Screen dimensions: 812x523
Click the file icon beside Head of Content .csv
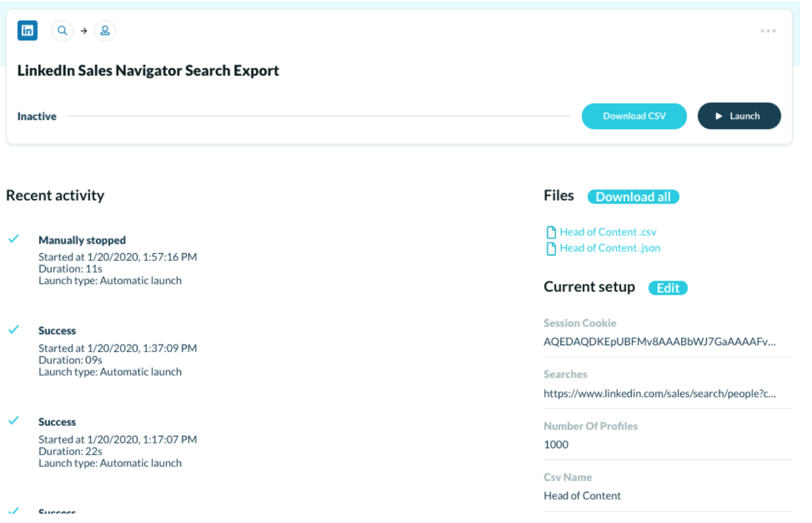point(551,232)
